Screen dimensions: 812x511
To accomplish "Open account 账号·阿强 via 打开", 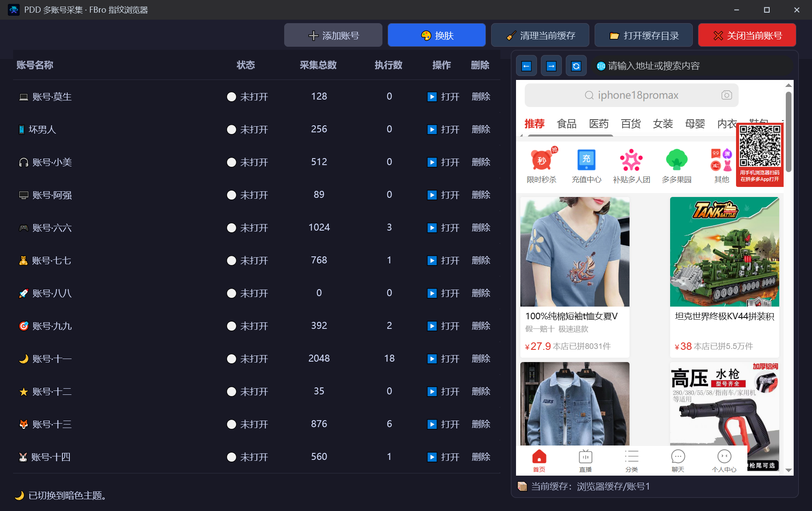I will coord(443,195).
